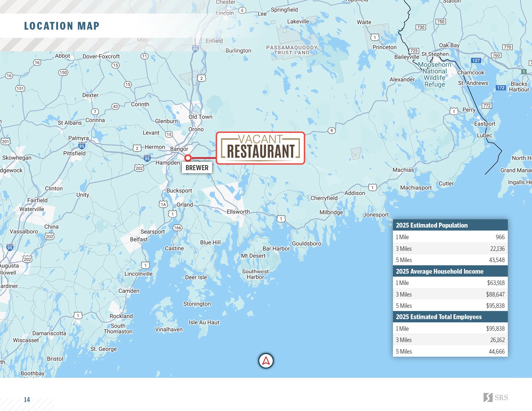The height and width of the screenshot is (411, 532).
Task: Click the Route 1A shield near Orland
Action: pyautogui.click(x=163, y=204)
